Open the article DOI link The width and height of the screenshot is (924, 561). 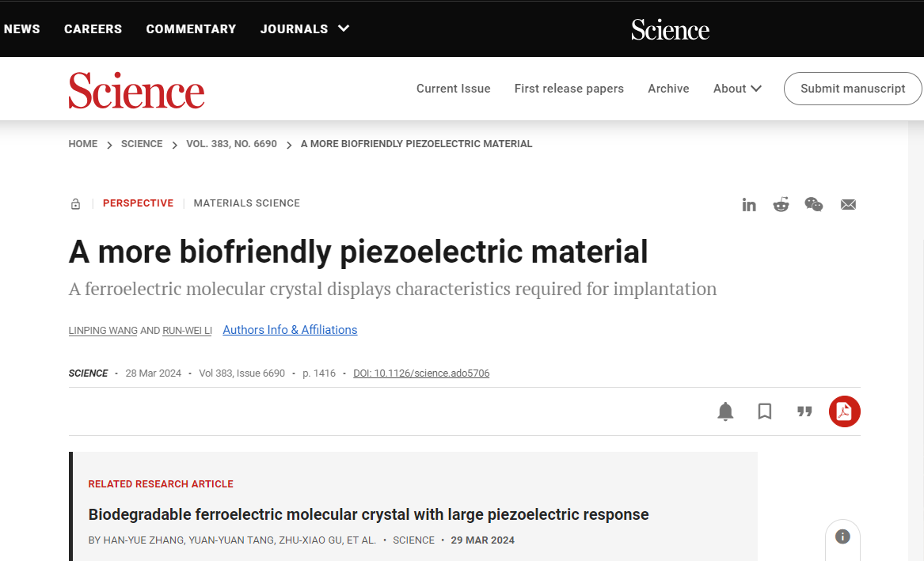[421, 373]
